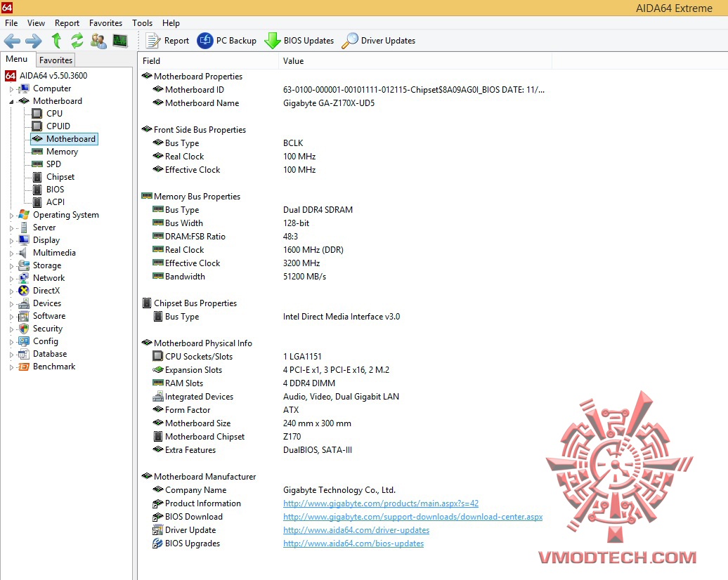Select the Multimedia speaker icon

22,253
